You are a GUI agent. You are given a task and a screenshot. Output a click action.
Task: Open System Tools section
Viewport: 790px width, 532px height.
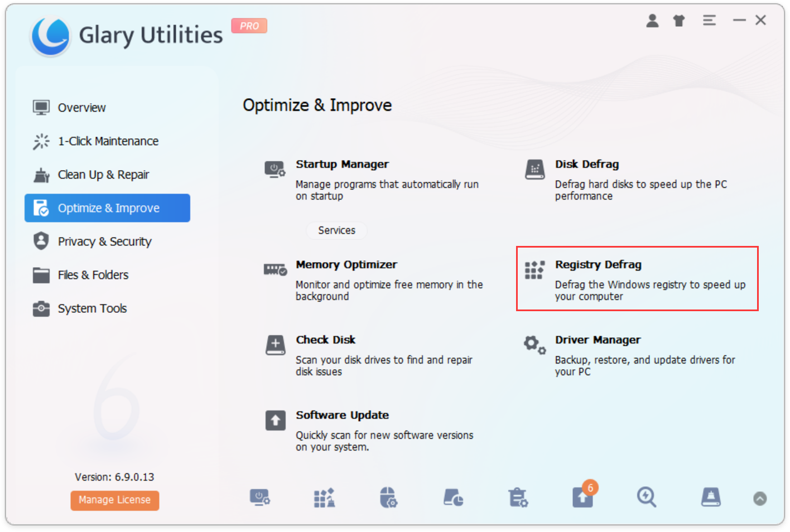(x=92, y=308)
